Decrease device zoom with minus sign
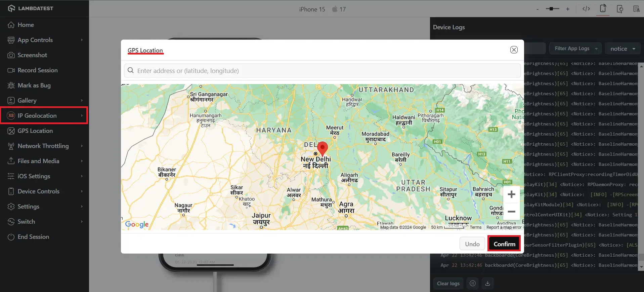Image resolution: width=644 pixels, height=292 pixels. [x=538, y=9]
